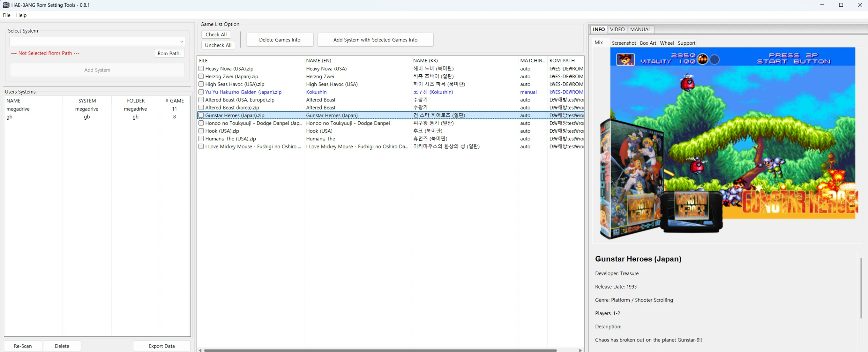
Task: Click the left arrow of horizontal scrollbar
Action: (200, 350)
